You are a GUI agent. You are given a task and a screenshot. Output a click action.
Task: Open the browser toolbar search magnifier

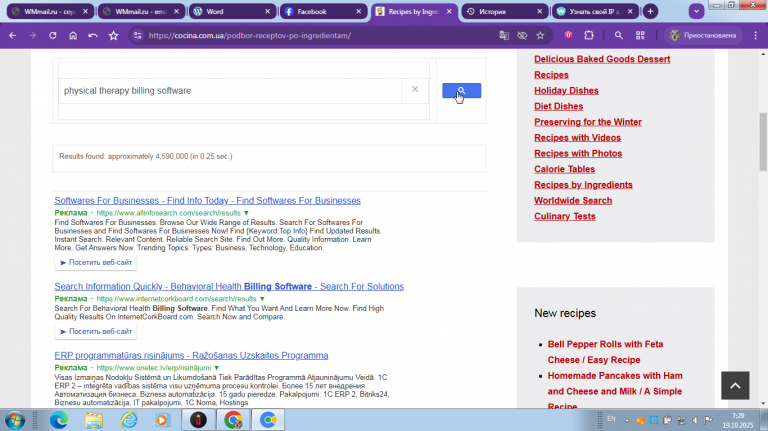tap(619, 35)
